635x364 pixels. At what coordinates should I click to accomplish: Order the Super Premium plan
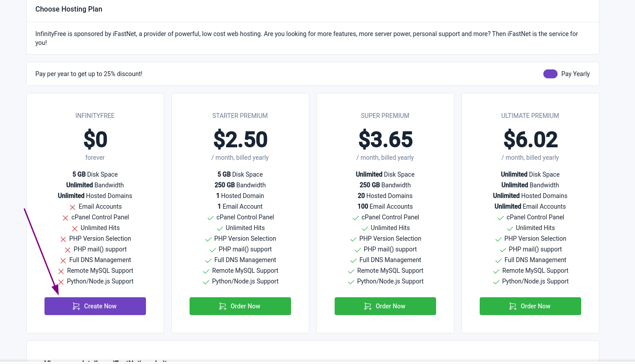point(385,306)
